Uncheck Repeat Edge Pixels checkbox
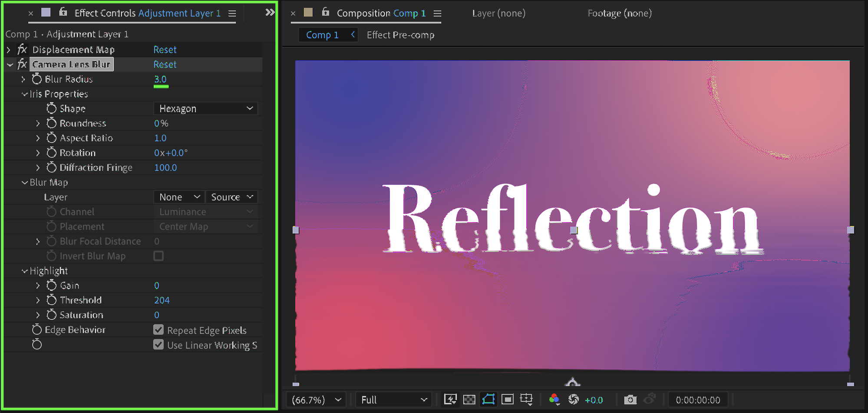 [158, 330]
